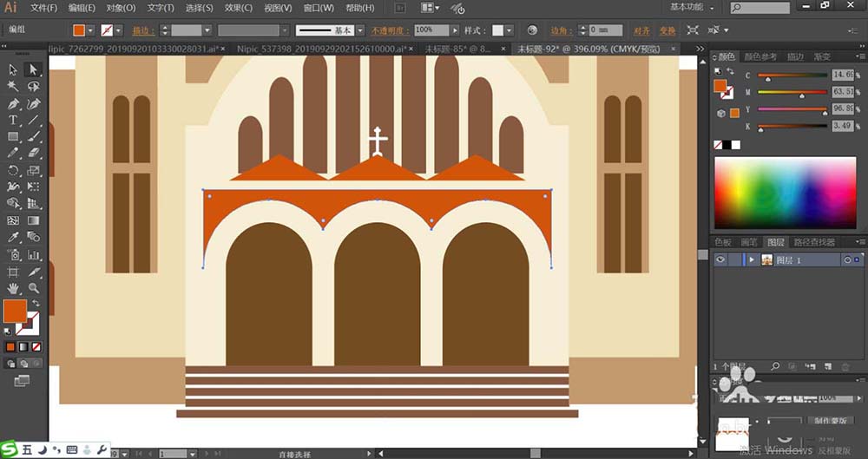The height and width of the screenshot is (459, 868).
Task: Select the Rotate tool
Action: point(13,170)
